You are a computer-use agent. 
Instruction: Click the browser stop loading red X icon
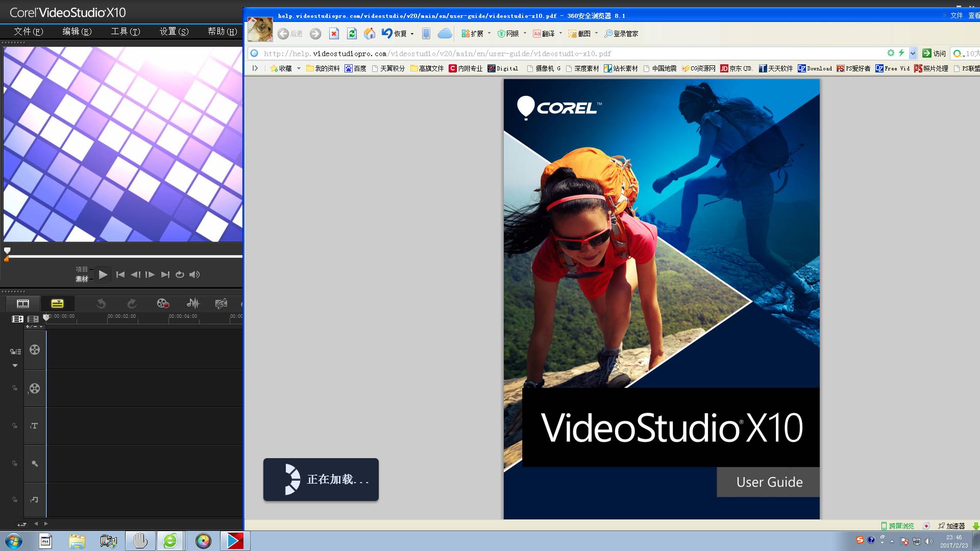point(334,34)
